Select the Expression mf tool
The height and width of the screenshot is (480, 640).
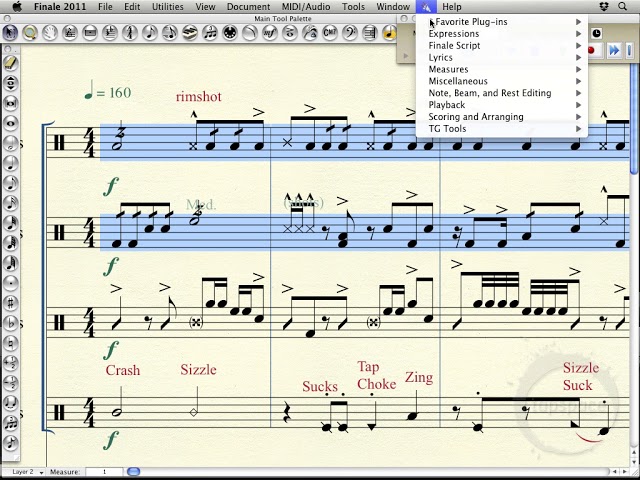pos(270,33)
